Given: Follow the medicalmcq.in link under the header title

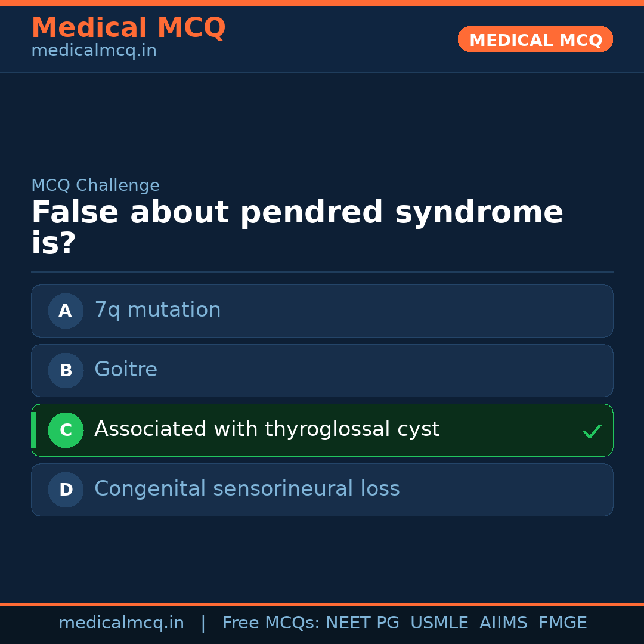Looking at the screenshot, I should (x=94, y=51).
